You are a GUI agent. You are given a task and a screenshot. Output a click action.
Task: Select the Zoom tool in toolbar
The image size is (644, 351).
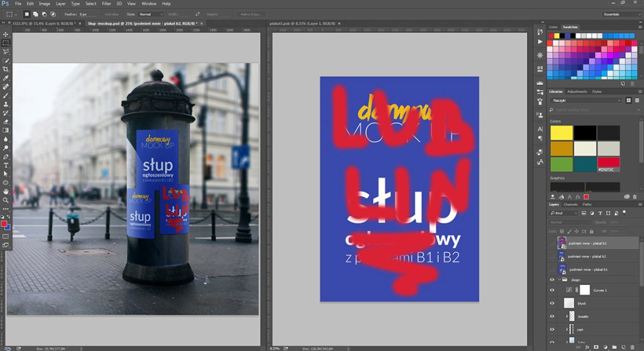pos(6,200)
